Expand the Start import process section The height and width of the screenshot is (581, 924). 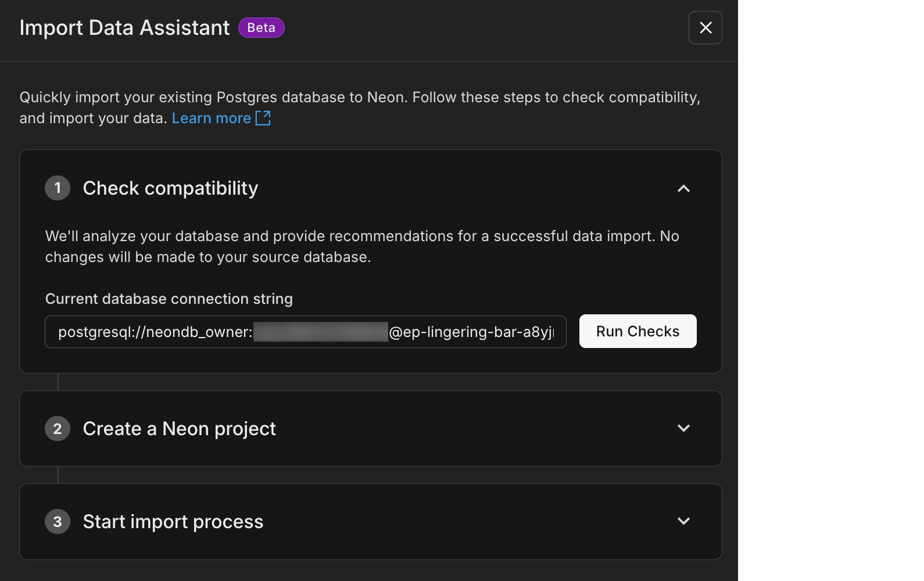click(683, 521)
